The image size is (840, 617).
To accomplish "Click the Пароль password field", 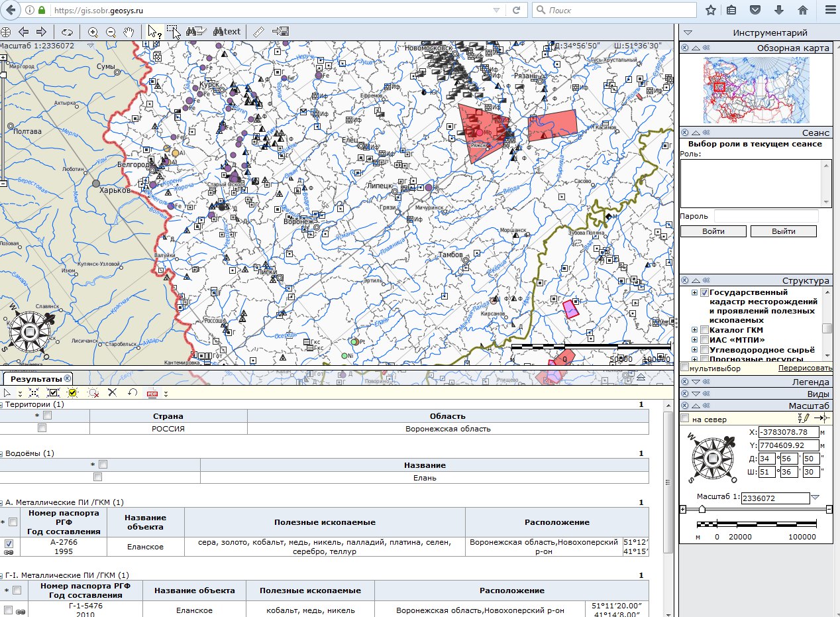I will tap(766, 216).
